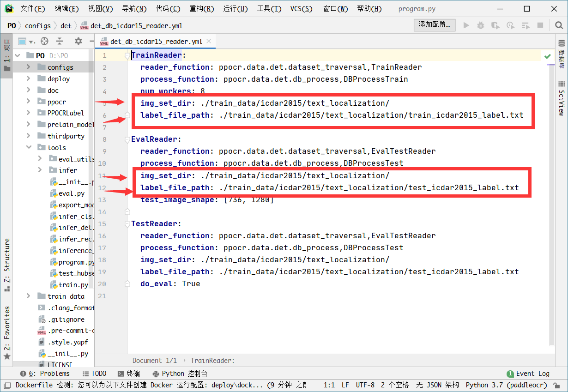This screenshot has height=392, width=568.
Task: Click the LF line separator widget
Action: click(345, 385)
